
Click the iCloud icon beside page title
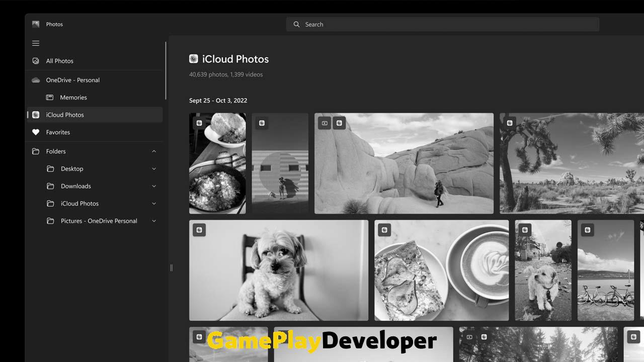(x=194, y=59)
